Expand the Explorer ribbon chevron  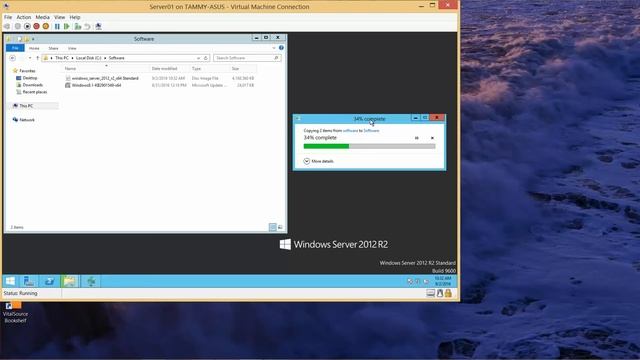point(274,48)
